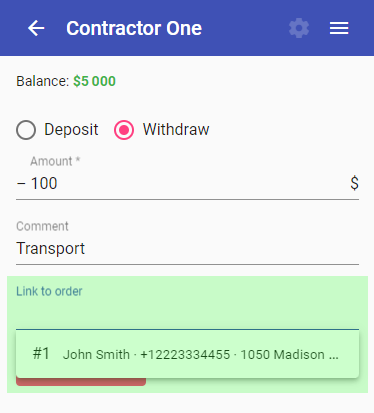Image resolution: width=374 pixels, height=413 pixels.
Task: Click the Amount * field label
Action: pyautogui.click(x=55, y=161)
